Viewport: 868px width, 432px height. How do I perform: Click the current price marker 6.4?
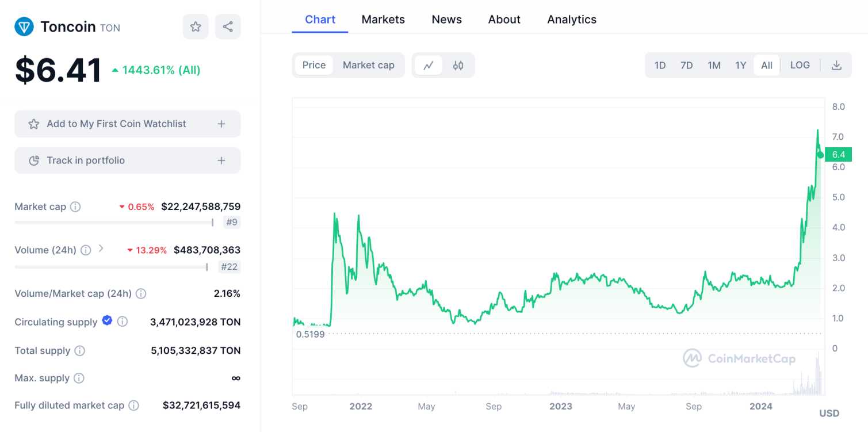(x=838, y=154)
